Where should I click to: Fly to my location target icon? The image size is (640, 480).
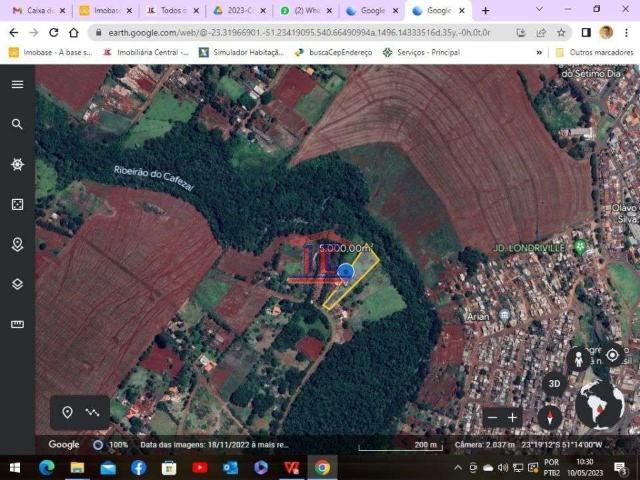612,355
